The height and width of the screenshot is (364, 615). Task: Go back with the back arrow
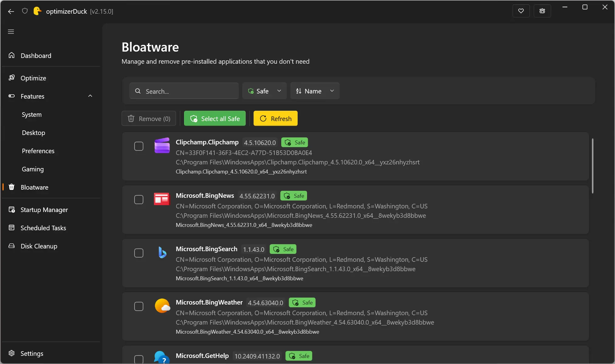(x=11, y=12)
